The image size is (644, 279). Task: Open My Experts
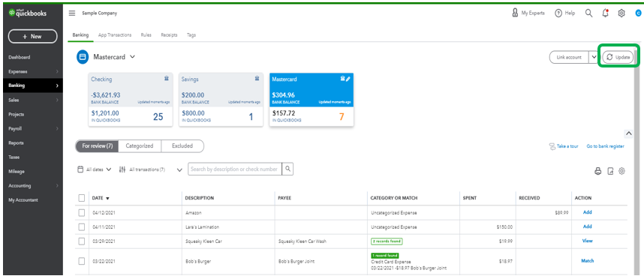click(528, 13)
